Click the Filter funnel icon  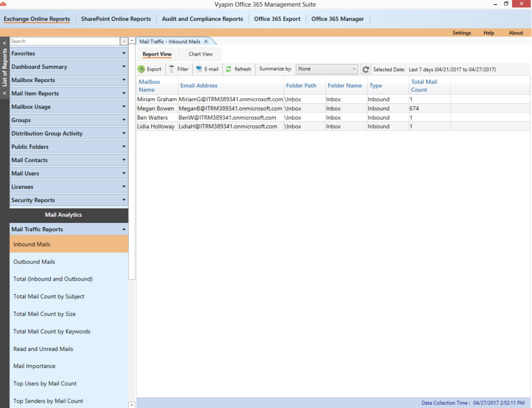(171, 69)
